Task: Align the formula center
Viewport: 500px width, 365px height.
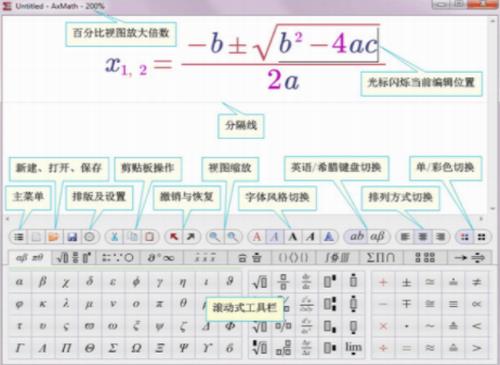Action: 423,237
